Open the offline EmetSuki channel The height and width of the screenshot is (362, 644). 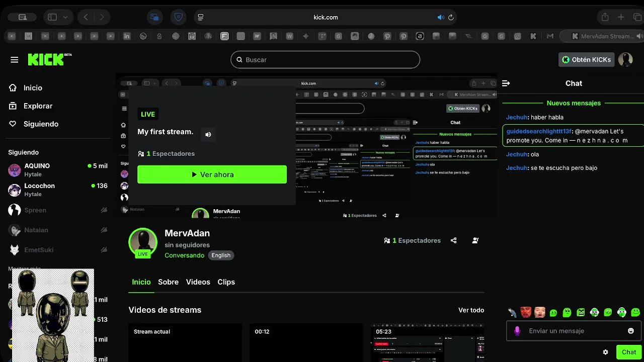tap(58, 250)
